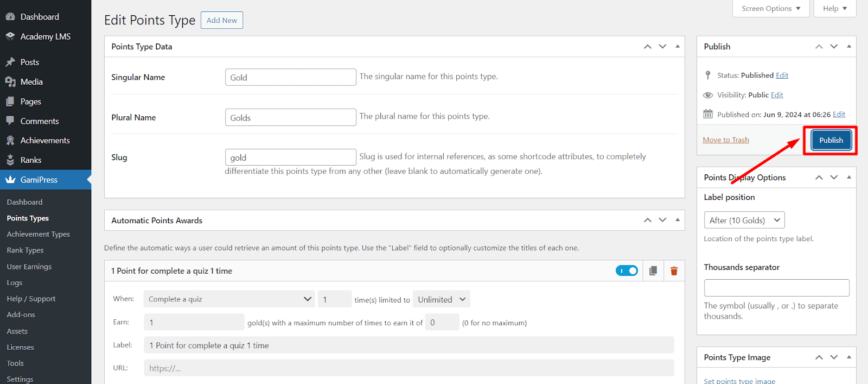Click the blue Publish button
The width and height of the screenshot is (868, 384).
coord(831,140)
